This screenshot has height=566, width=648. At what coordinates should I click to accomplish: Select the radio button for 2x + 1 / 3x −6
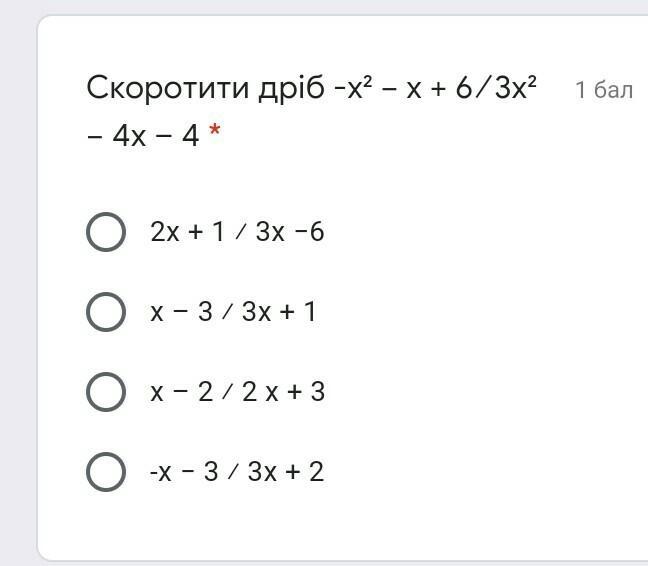pos(106,232)
